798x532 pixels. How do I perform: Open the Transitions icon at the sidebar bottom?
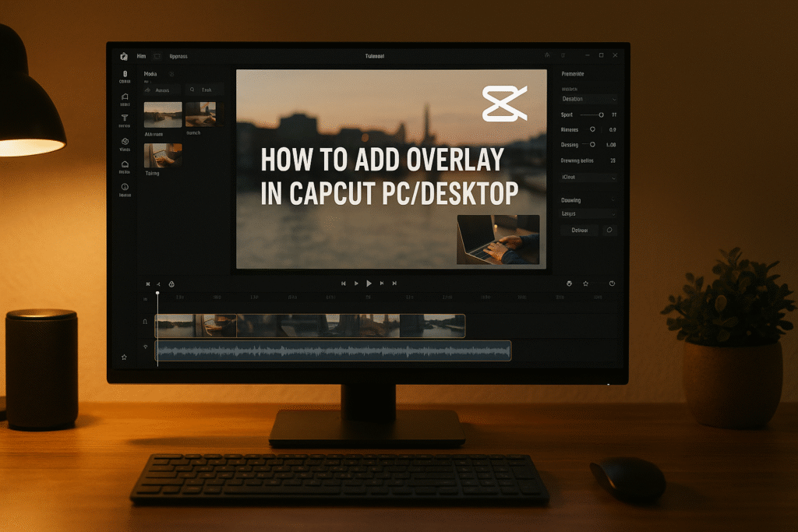coord(125,185)
